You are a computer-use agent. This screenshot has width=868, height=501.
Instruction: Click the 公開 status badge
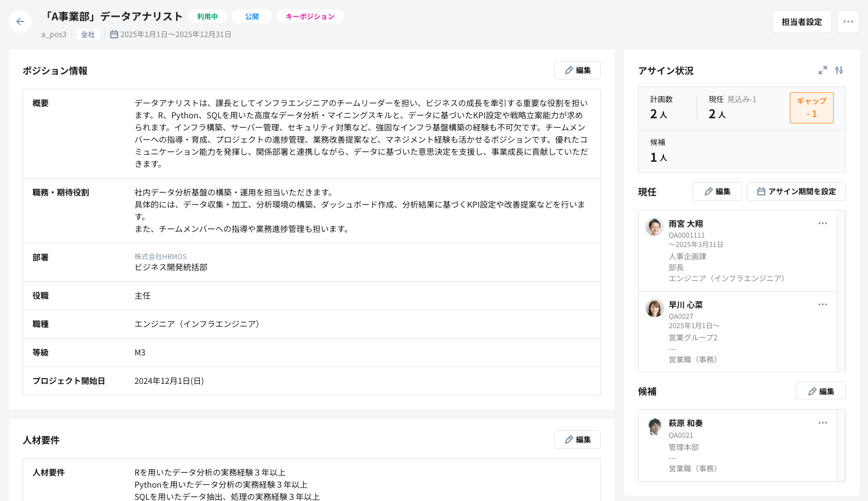251,17
